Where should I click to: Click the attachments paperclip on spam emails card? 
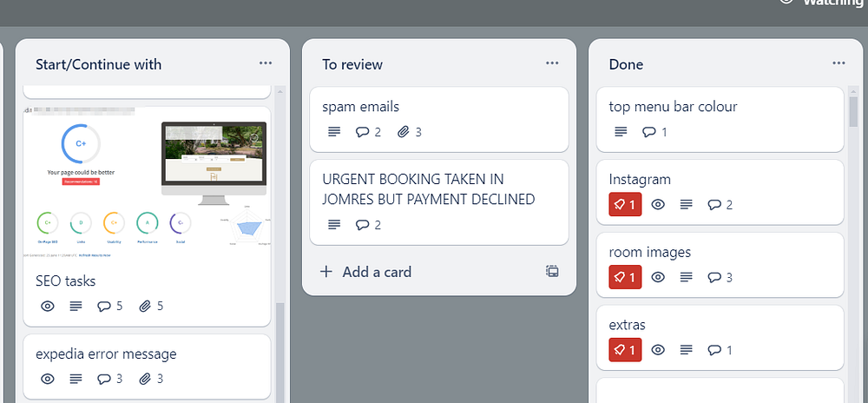404,132
